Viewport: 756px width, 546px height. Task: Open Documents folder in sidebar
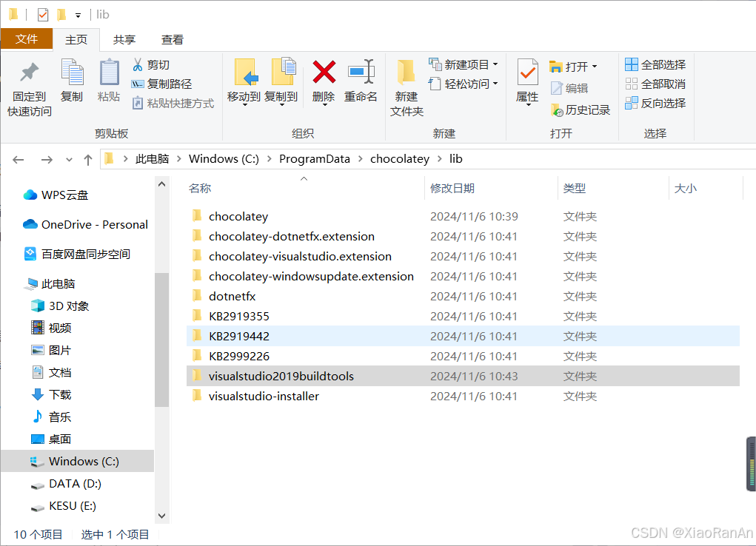(x=51, y=373)
